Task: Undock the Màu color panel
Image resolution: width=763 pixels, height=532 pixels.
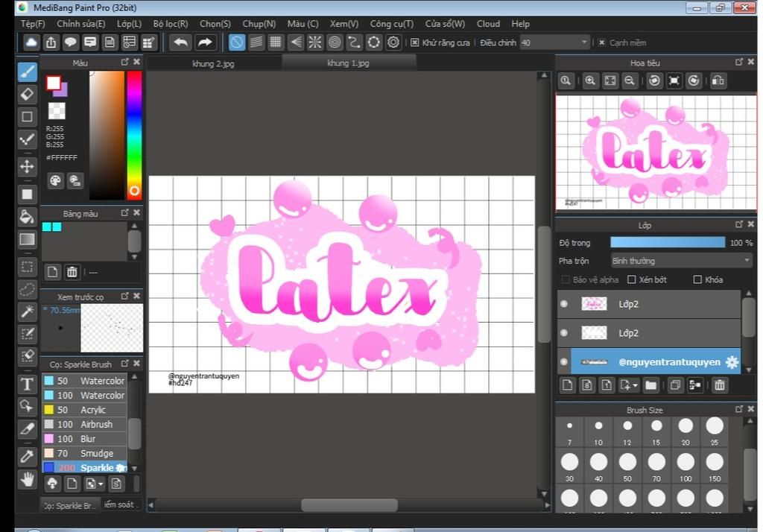Action: tap(125, 62)
